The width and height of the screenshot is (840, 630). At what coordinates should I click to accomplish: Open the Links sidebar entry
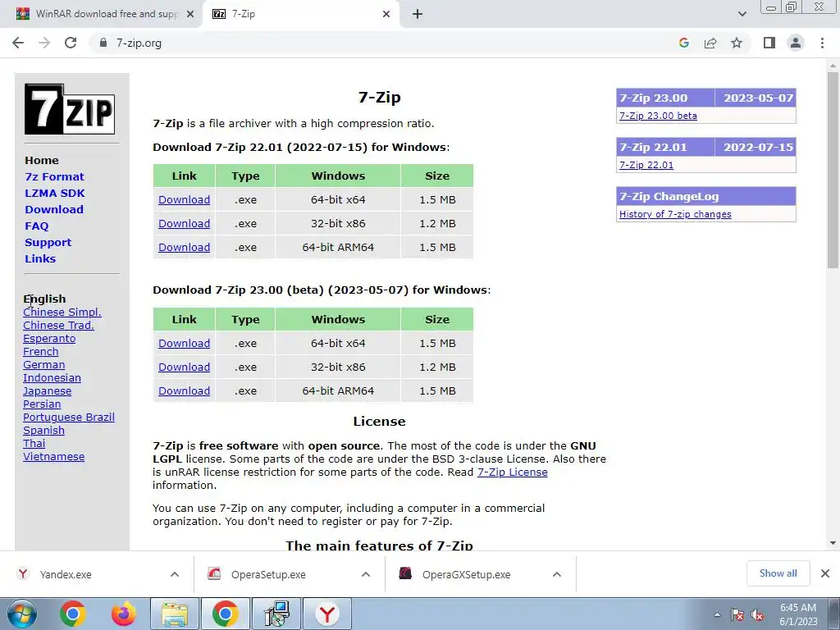tap(40, 258)
